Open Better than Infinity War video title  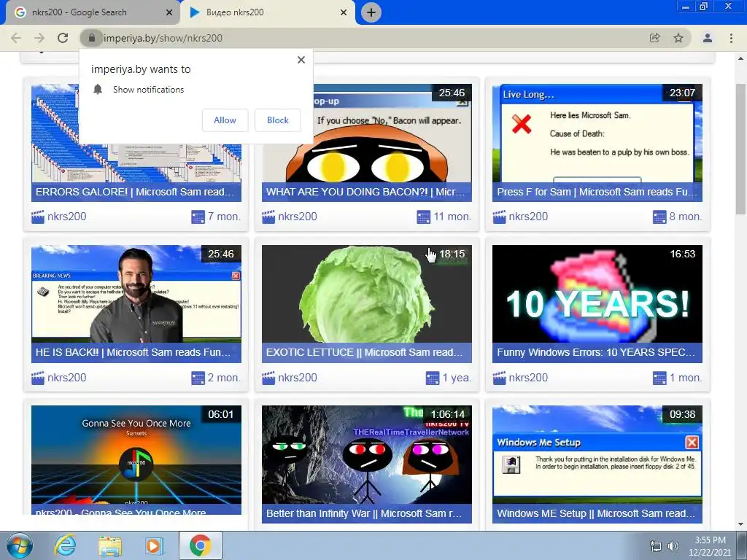pyautogui.click(x=364, y=513)
